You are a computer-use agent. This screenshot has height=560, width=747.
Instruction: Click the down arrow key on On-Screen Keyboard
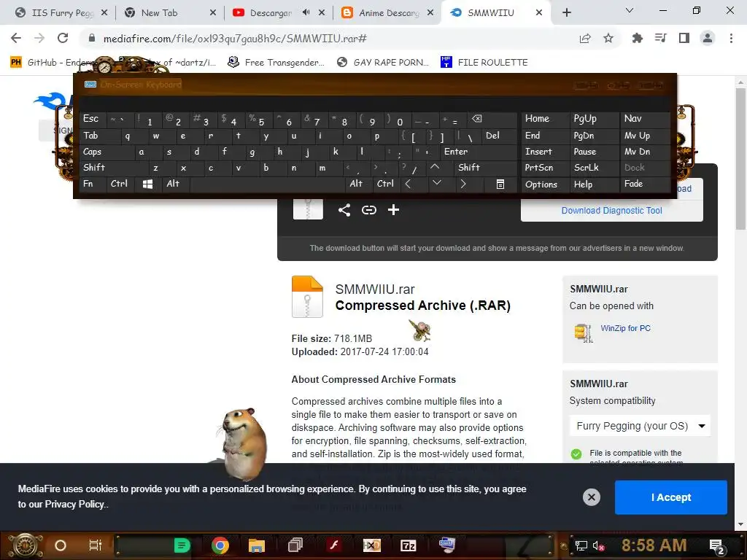(437, 183)
